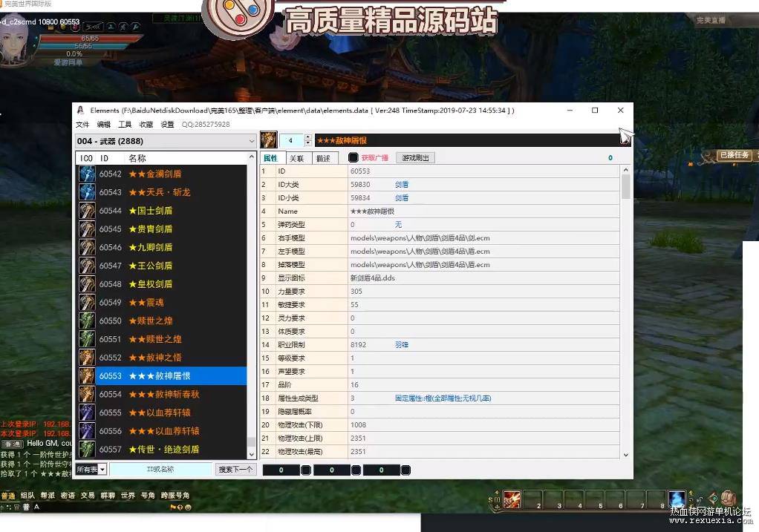Open the 所有表 dropdown
The image size is (759, 532).
coord(91,470)
